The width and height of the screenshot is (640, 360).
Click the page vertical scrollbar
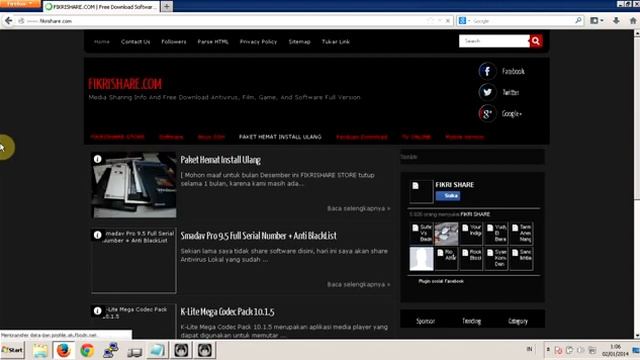pyautogui.click(x=637, y=184)
